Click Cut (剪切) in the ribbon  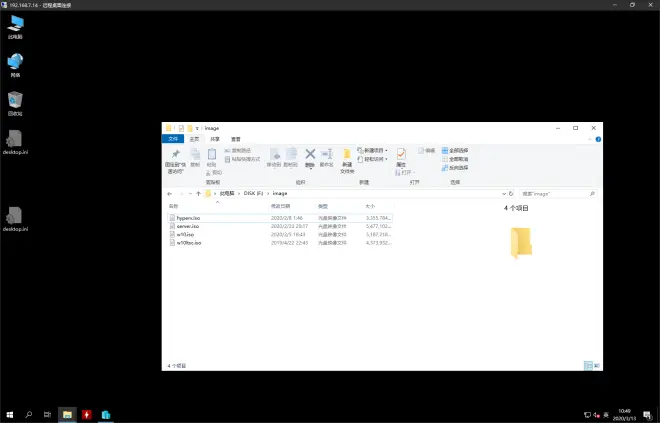click(x=214, y=173)
